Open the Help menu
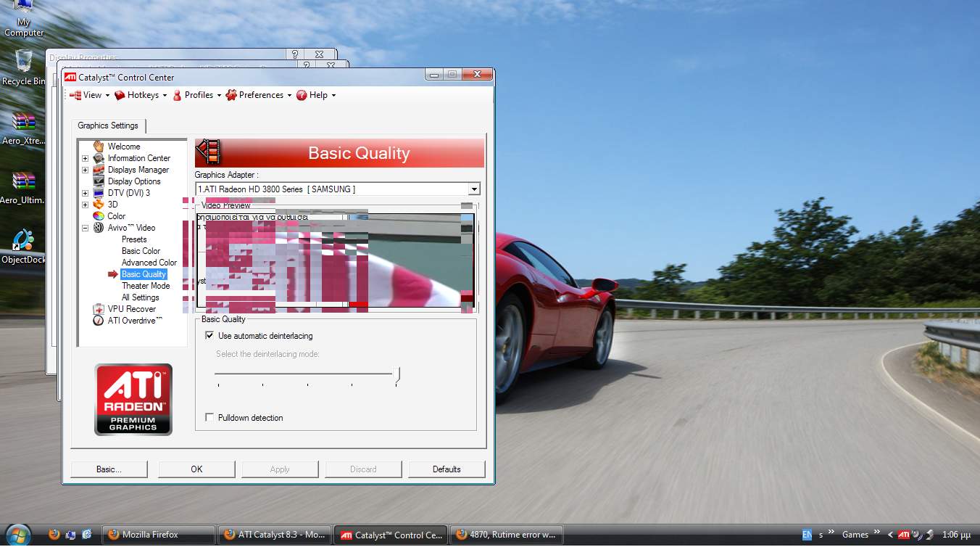The image size is (980, 547). pos(316,95)
